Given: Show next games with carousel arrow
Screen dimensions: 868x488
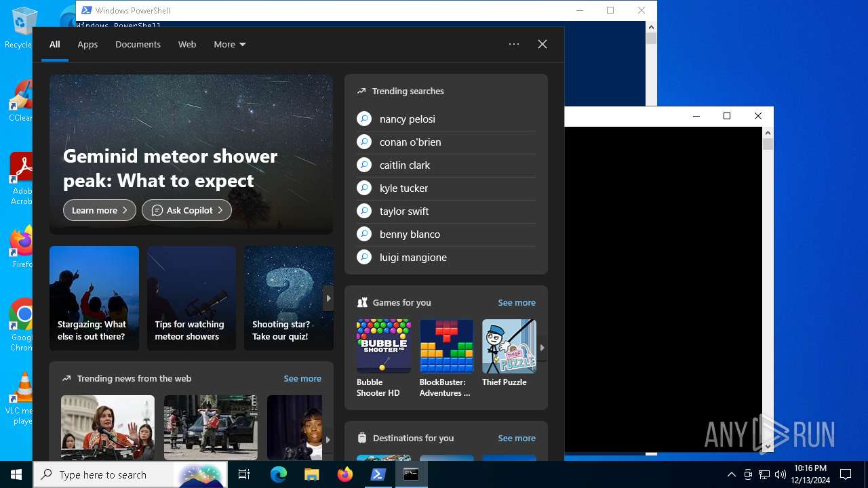Looking at the screenshot, I should pyautogui.click(x=542, y=348).
